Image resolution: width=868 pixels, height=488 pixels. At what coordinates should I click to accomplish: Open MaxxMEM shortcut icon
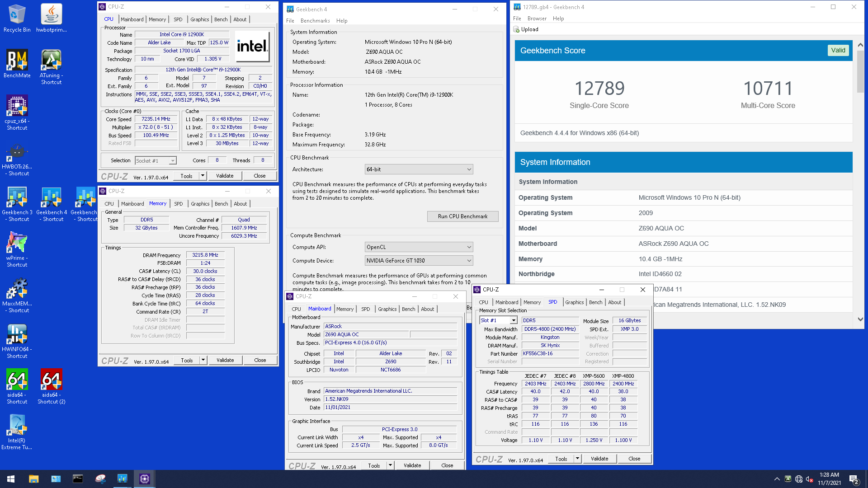17,295
